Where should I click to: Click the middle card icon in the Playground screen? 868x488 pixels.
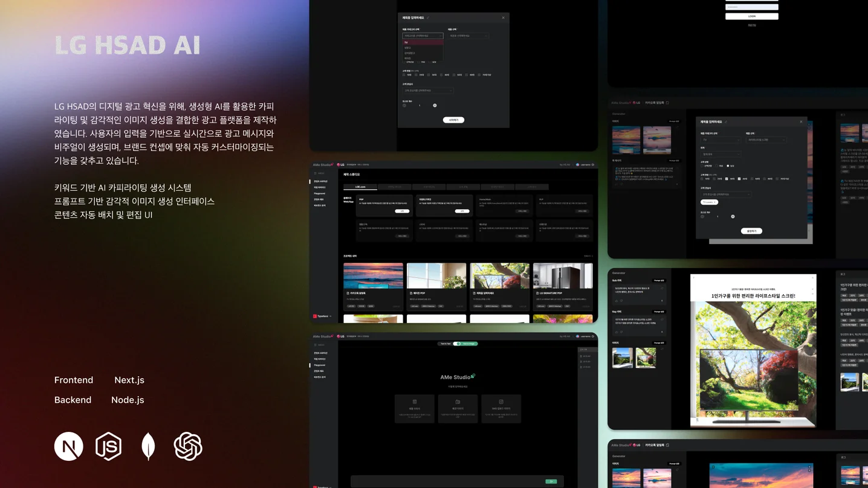tap(458, 402)
